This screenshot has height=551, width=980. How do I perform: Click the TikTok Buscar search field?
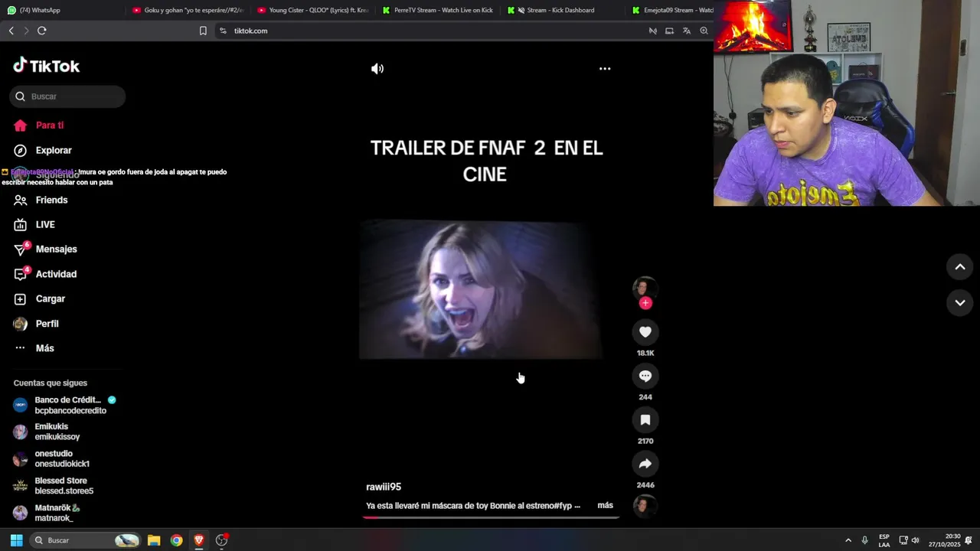[x=67, y=96]
